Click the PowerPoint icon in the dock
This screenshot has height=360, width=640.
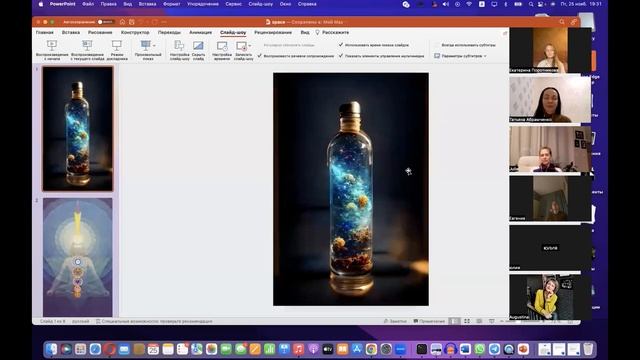click(x=523, y=349)
